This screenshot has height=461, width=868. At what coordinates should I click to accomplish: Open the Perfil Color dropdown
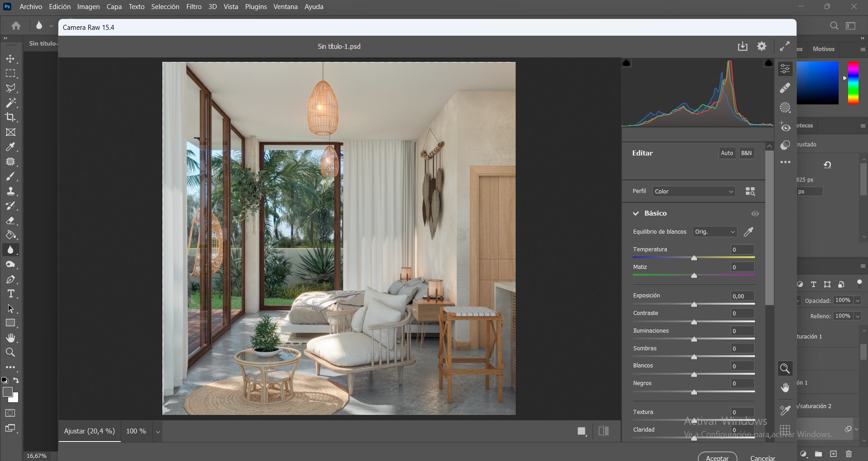pos(693,191)
